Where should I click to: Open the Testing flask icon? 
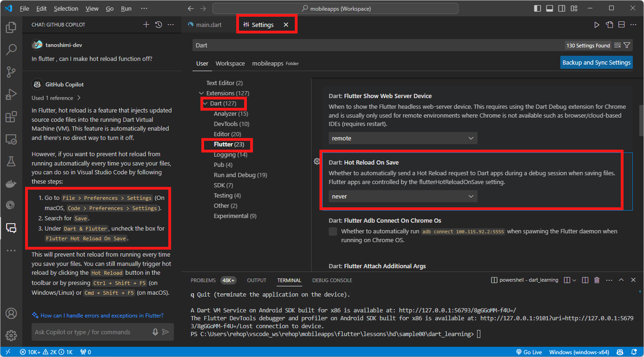(x=11, y=161)
